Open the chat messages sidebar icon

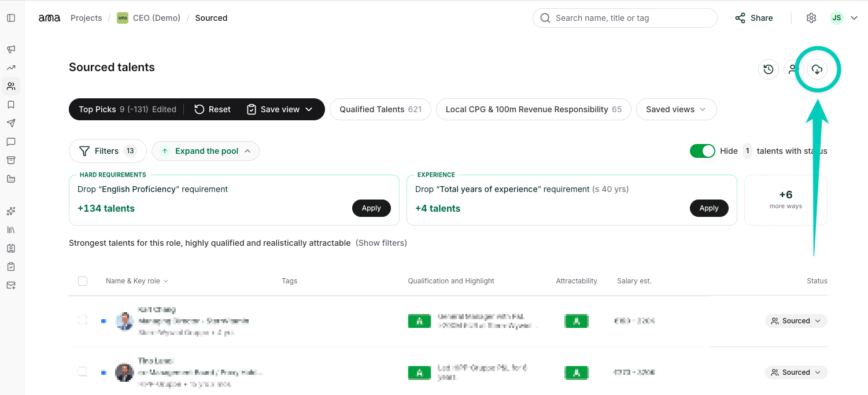[11, 142]
